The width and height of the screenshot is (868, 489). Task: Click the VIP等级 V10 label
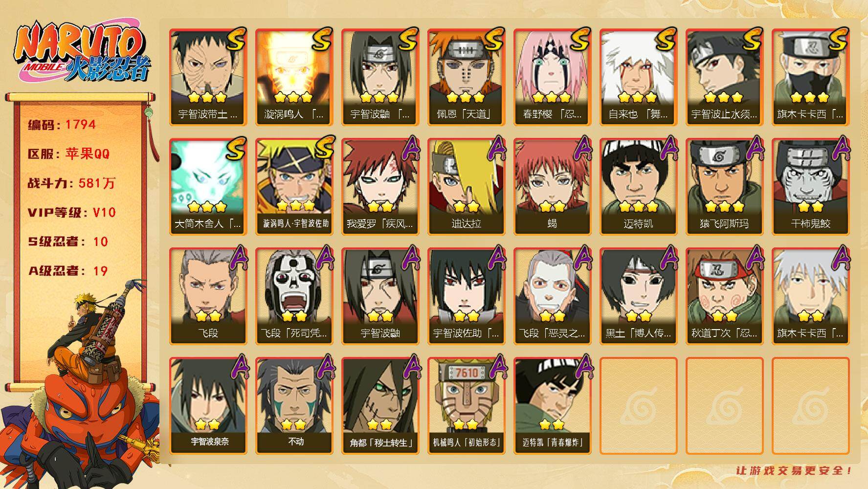click(71, 213)
